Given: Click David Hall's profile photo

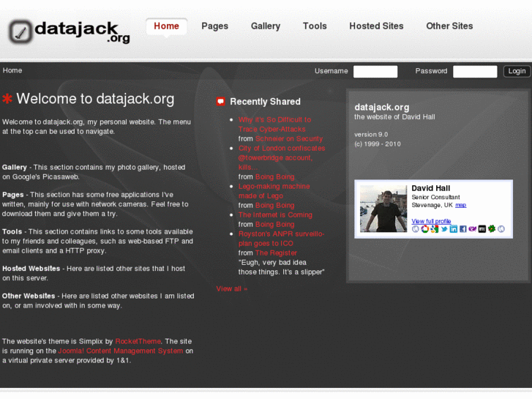Looking at the screenshot, I should (383, 209).
